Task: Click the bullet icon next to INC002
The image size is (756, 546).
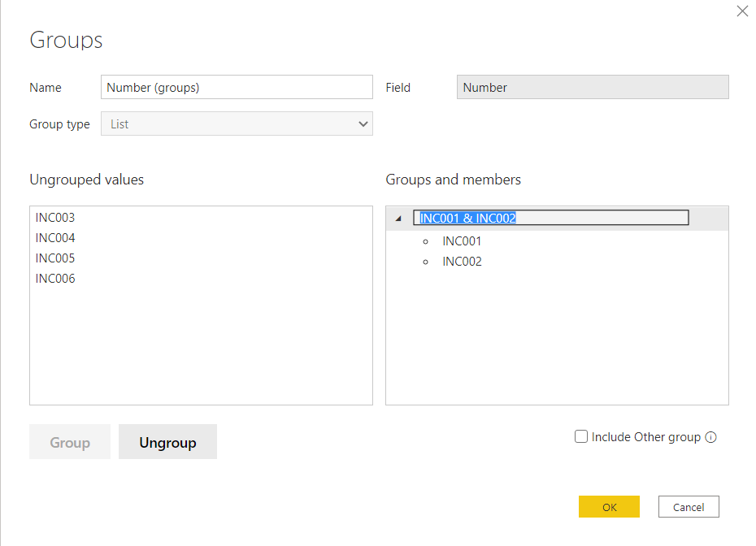Action: click(425, 261)
